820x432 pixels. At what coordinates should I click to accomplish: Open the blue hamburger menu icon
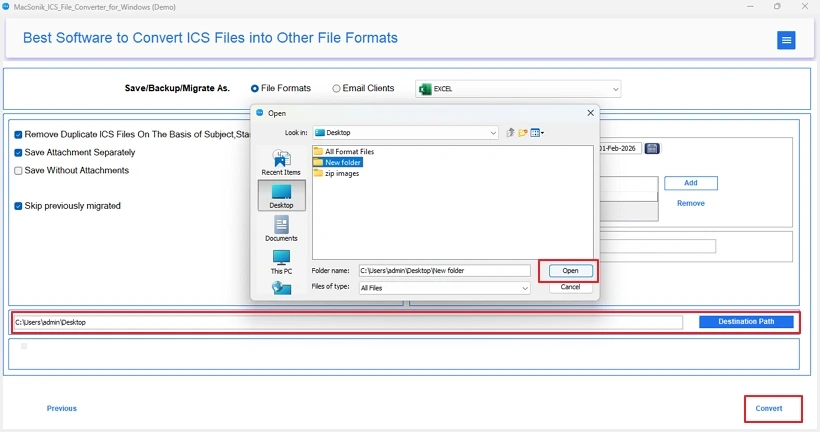click(785, 40)
